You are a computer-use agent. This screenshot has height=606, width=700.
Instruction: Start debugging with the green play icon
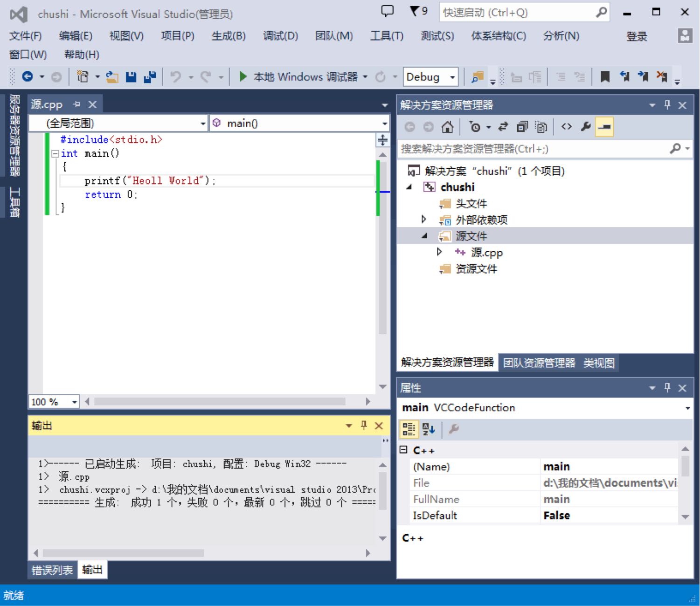(243, 76)
